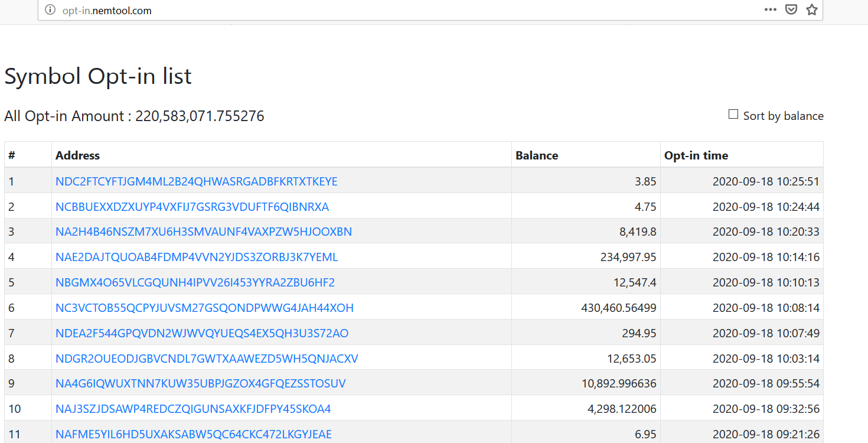The width and height of the screenshot is (868, 443).
Task: Open address NAFME5YIL6HD5UXAKSABW5QC64CKC472LKGYJEAE
Action: (194, 434)
